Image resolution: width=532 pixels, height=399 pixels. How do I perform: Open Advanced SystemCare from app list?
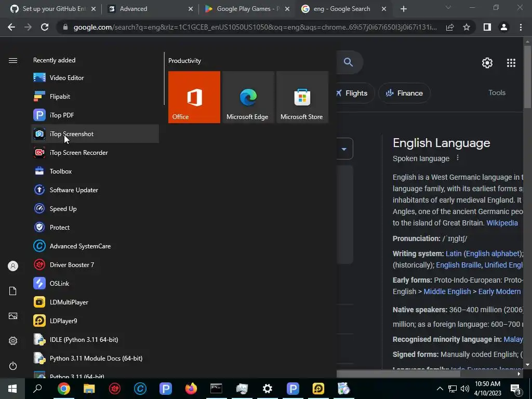(95, 246)
